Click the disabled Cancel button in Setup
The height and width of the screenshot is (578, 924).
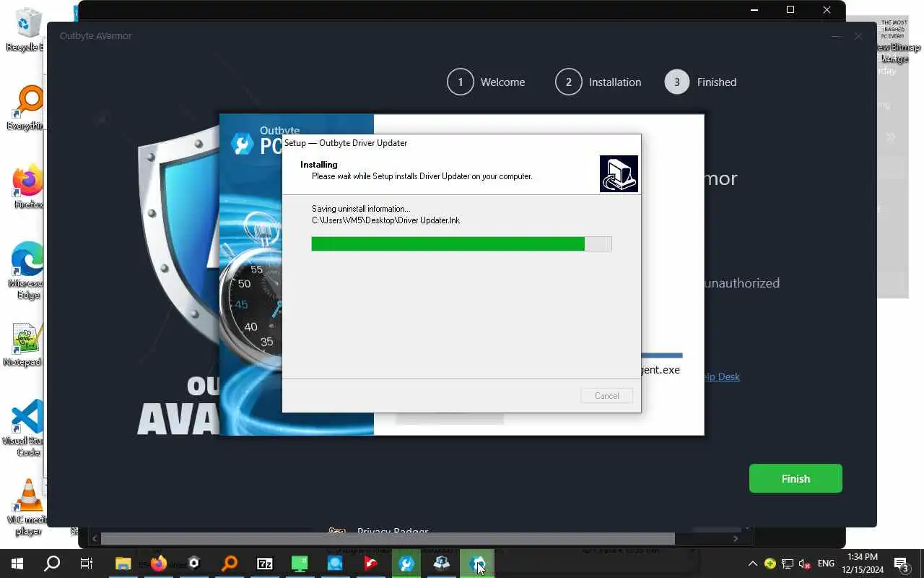(606, 396)
